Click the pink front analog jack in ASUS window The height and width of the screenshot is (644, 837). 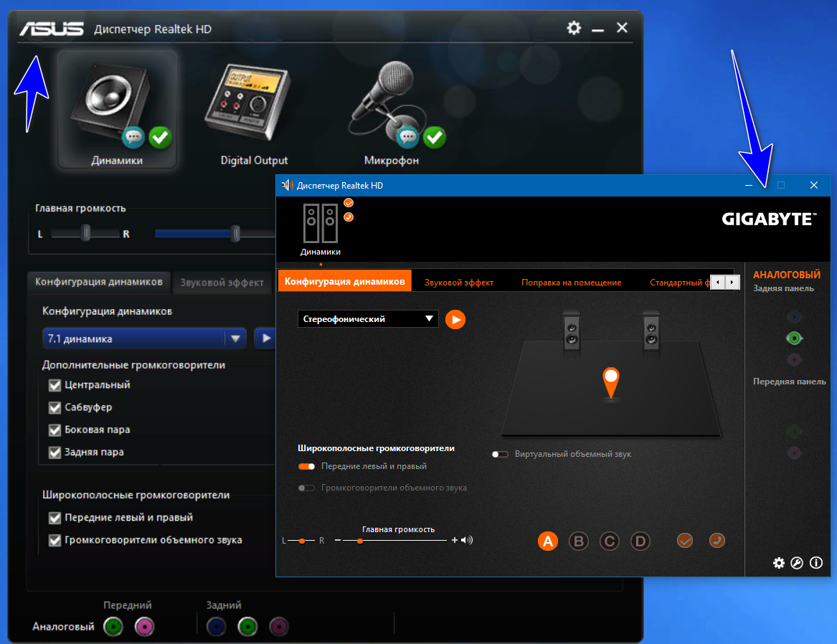tap(145, 626)
